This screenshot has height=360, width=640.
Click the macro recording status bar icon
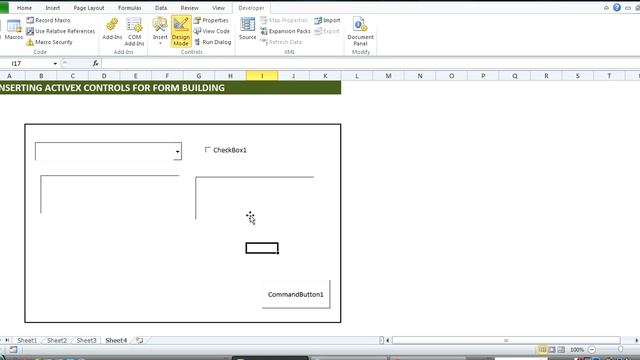tap(13, 350)
